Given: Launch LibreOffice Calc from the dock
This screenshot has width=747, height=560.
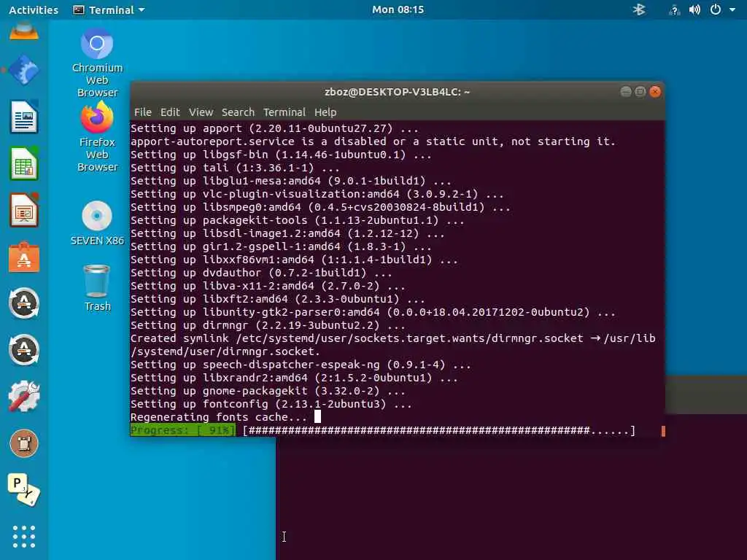Looking at the screenshot, I should pos(24,163).
